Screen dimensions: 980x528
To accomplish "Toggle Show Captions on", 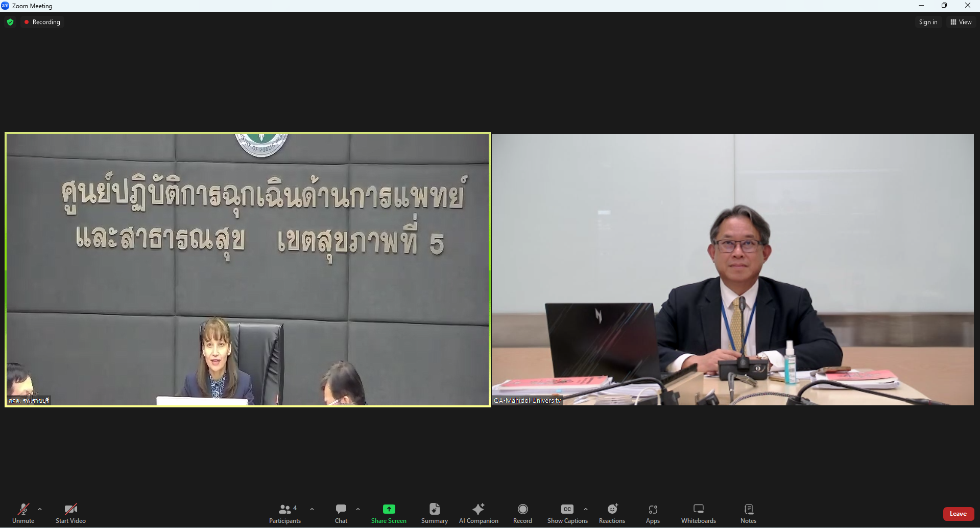I will [567, 513].
